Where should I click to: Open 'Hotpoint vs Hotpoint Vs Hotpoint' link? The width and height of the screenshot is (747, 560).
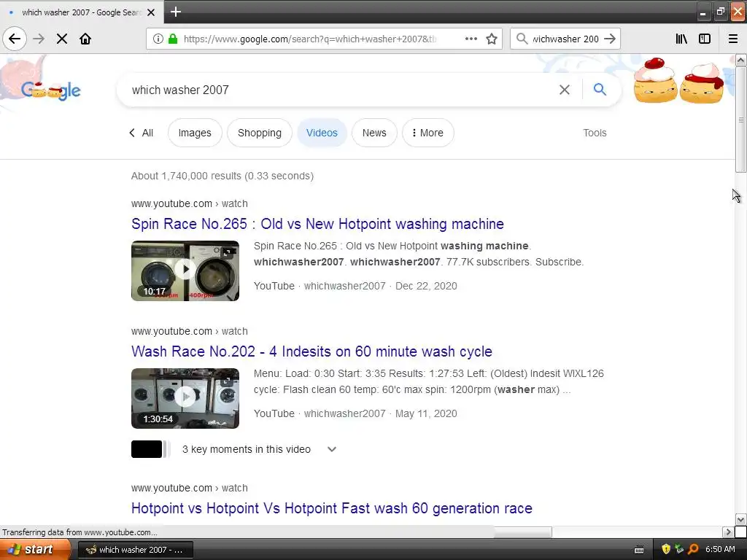point(332,508)
